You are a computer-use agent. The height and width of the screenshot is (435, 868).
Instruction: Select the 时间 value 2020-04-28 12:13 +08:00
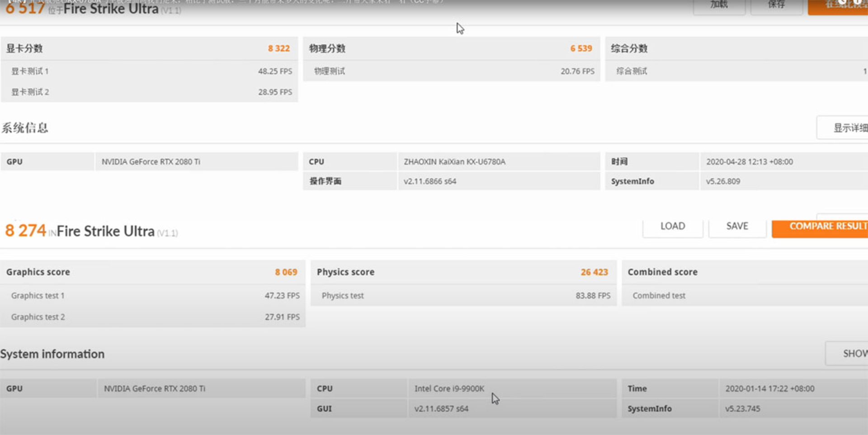750,161
